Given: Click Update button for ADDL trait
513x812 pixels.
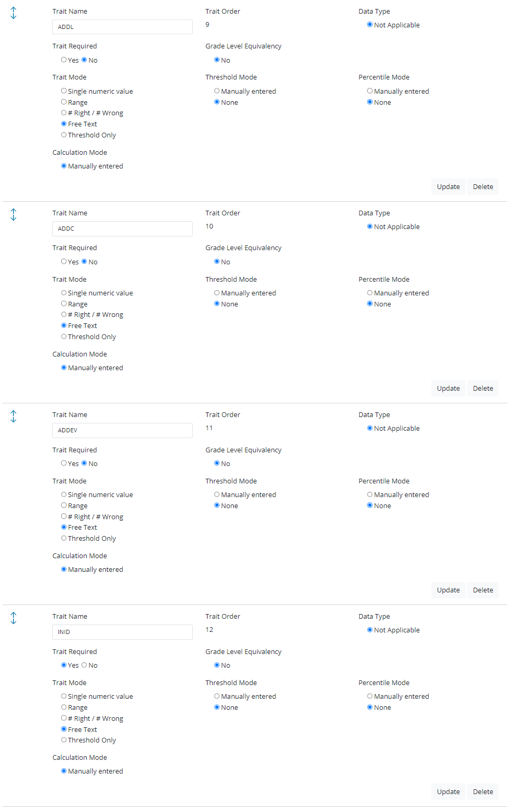Looking at the screenshot, I should [x=448, y=187].
